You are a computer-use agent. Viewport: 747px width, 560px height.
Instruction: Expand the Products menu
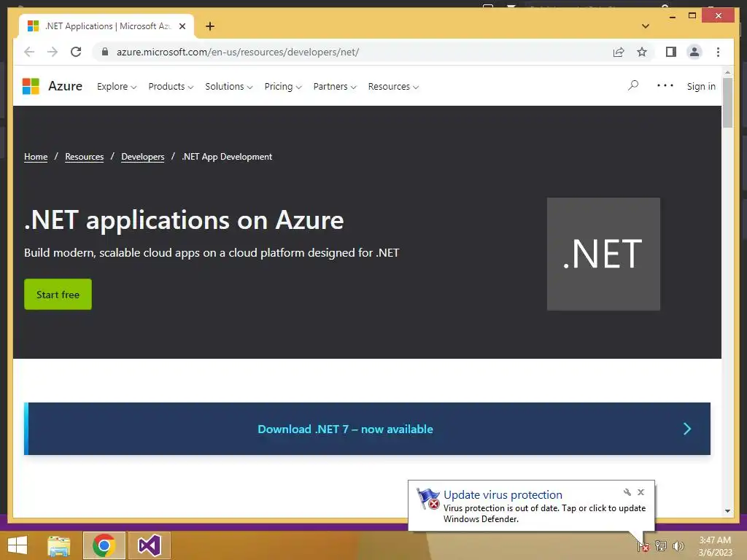point(171,86)
